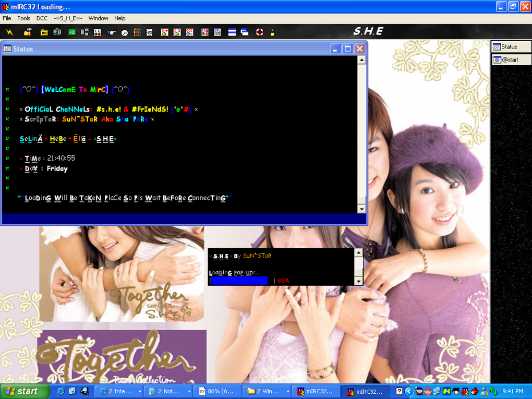The height and width of the screenshot is (399, 532).
Task: Maximize the Status window
Action: tap(348, 49)
